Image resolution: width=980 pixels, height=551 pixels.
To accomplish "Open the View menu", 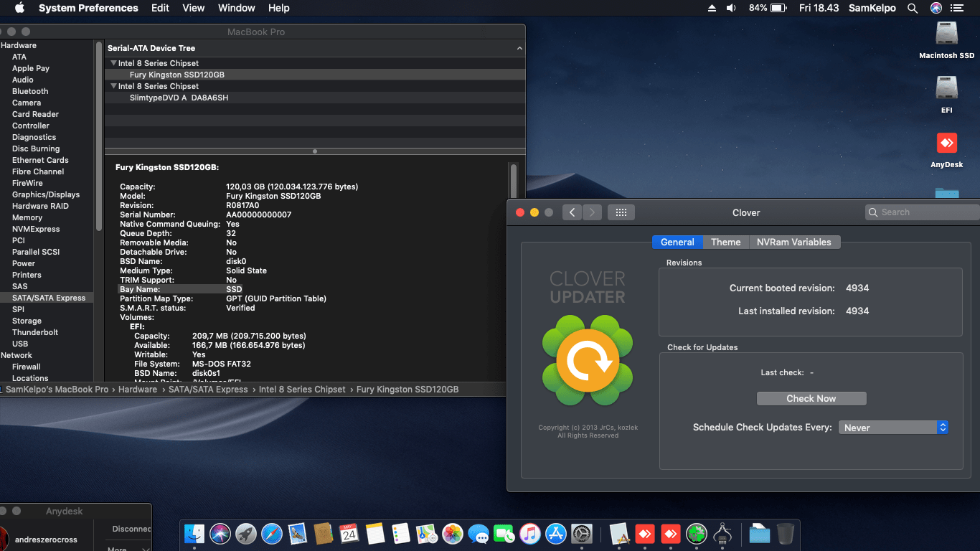I will point(194,8).
